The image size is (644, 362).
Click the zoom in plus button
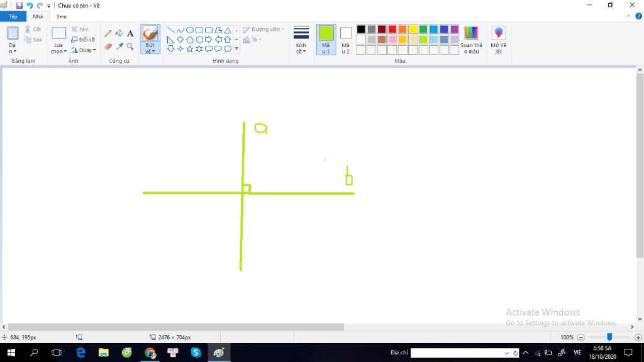point(638,337)
